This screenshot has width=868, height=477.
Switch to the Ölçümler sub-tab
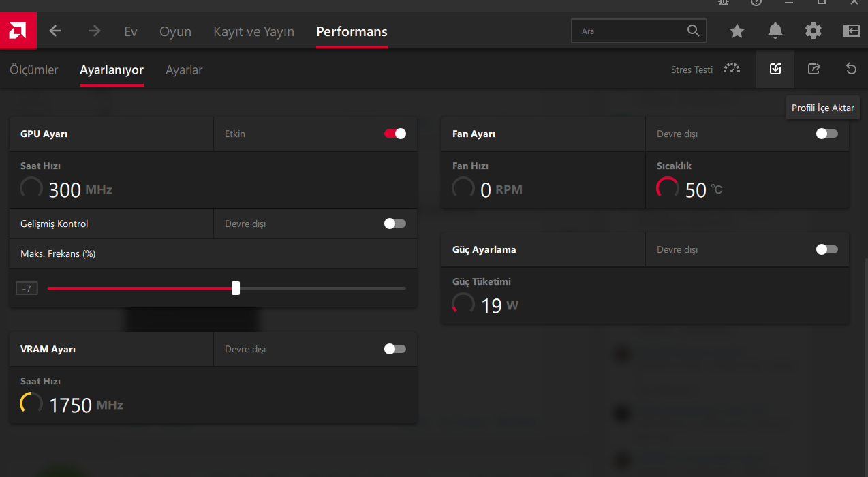click(34, 70)
